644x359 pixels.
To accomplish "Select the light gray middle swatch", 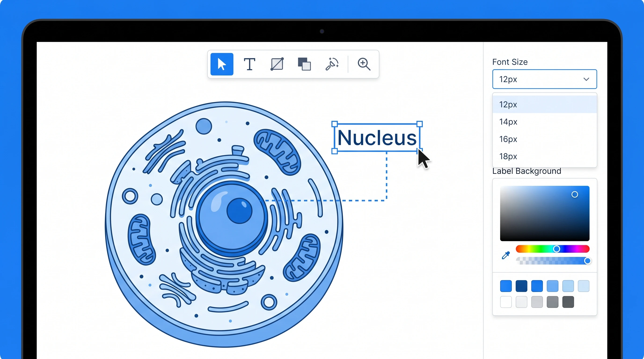I will tap(537, 302).
